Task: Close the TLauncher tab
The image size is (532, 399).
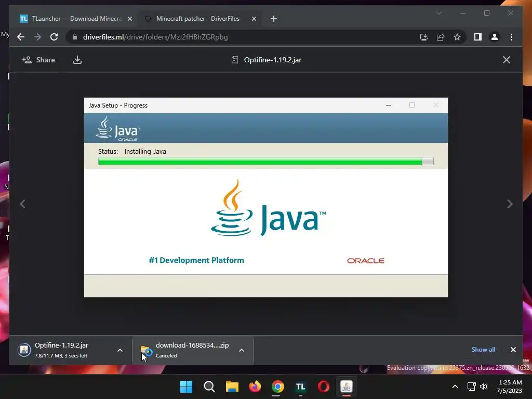Action: click(x=129, y=19)
